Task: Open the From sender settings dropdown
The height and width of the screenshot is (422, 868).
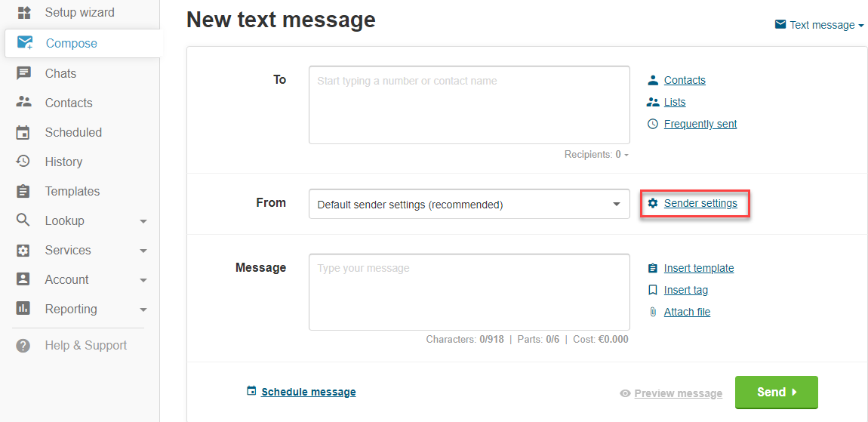Action: pyautogui.click(x=469, y=205)
